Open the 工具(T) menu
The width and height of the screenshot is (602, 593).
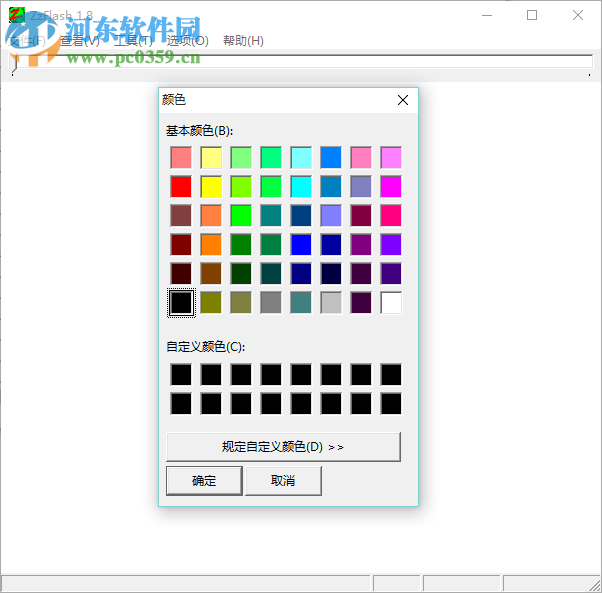click(x=133, y=41)
